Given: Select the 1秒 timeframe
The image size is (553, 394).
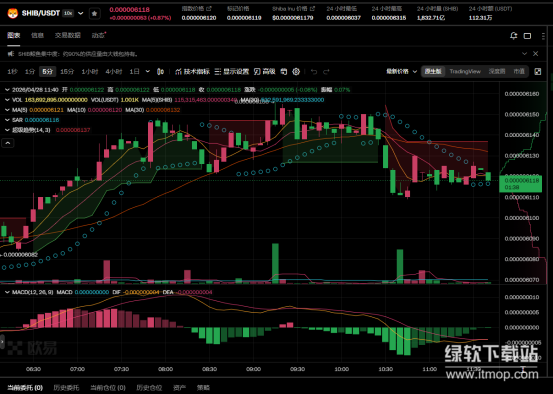Looking at the screenshot, I should (x=12, y=72).
